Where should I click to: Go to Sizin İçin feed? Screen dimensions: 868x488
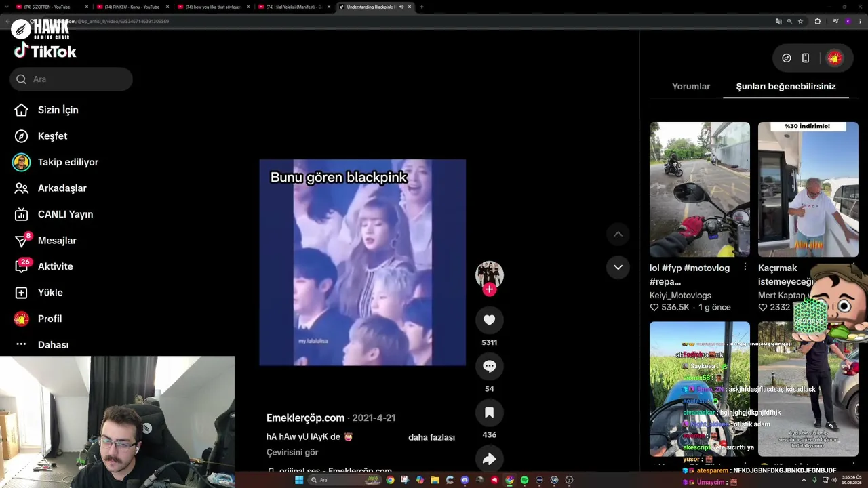coord(58,110)
